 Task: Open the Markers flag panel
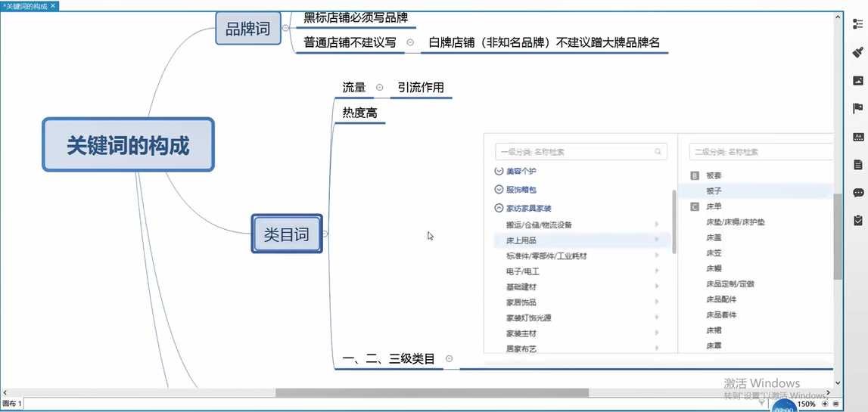857,108
